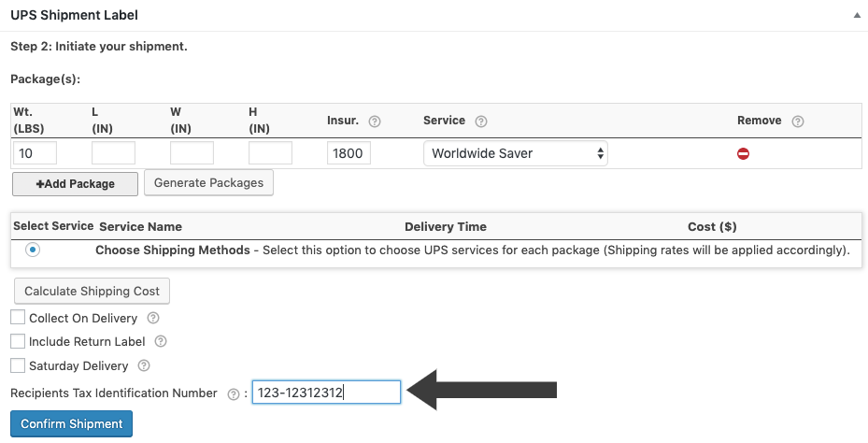Click the Confirm Shipment button
This screenshot has width=868, height=443.
pos(71,423)
